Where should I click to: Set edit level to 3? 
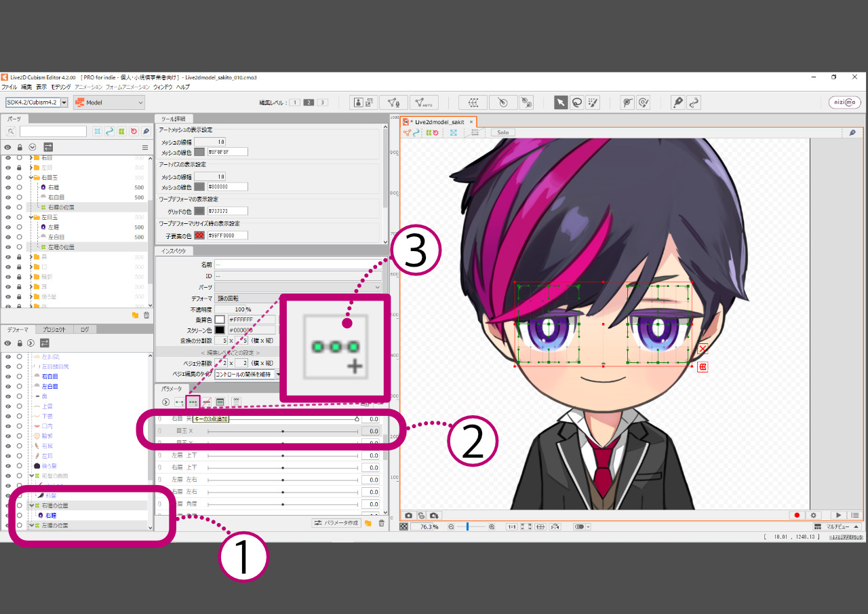point(322,102)
